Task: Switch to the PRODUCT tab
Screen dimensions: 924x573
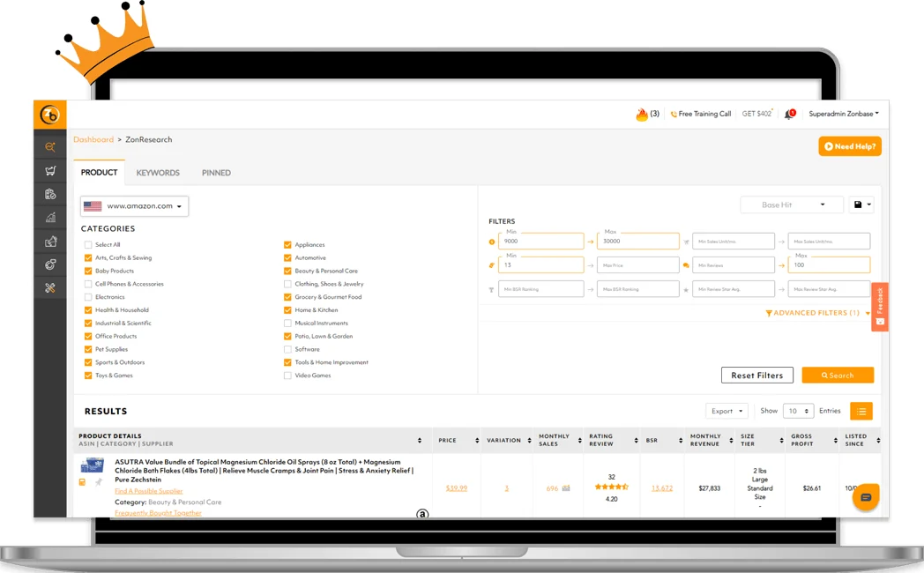Action: (x=99, y=173)
